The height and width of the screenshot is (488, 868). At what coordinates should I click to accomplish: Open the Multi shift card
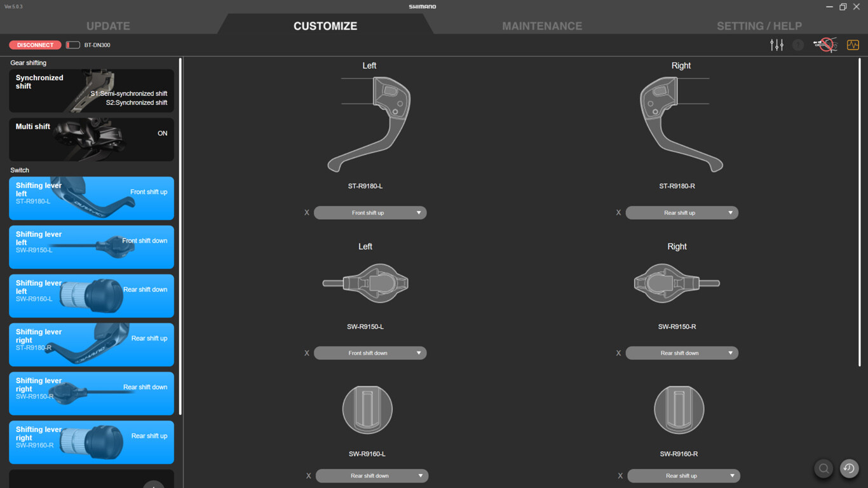tap(92, 139)
